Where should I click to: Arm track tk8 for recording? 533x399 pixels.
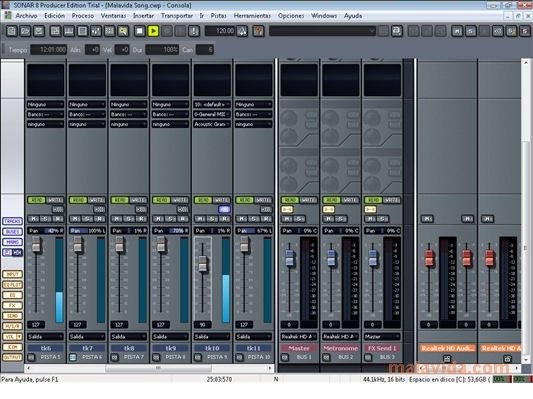tap(141, 219)
